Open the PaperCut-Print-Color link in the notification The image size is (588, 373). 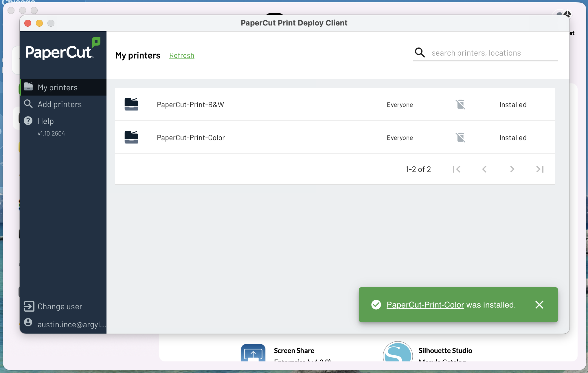[x=425, y=305]
